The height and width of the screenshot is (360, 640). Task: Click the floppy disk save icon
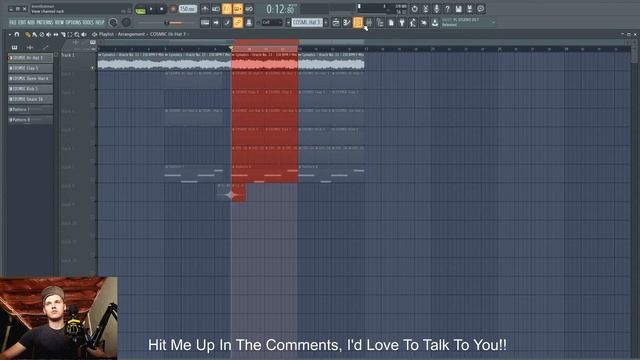click(x=458, y=9)
